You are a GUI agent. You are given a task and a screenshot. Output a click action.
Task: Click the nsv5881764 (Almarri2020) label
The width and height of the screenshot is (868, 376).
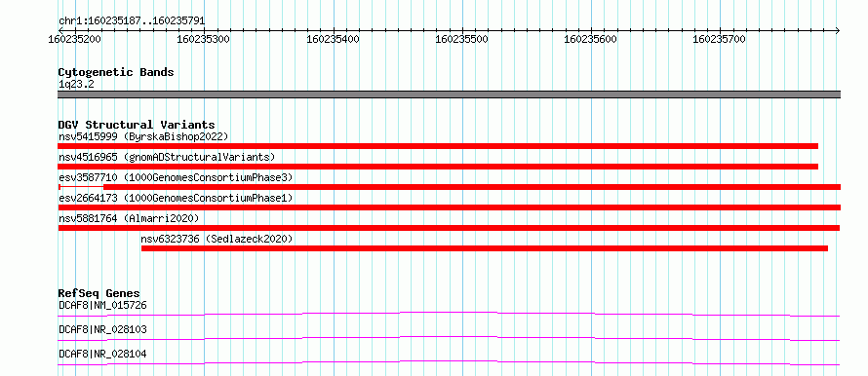pos(129,218)
